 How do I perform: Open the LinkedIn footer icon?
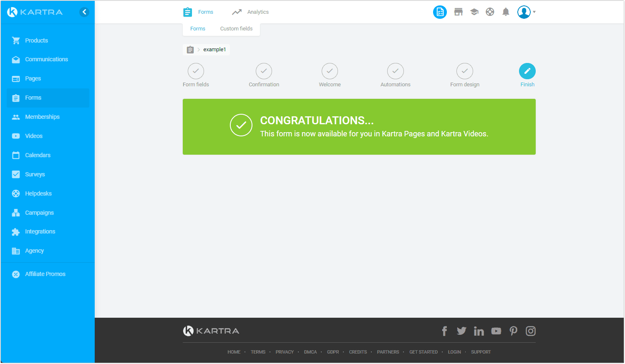pos(479,331)
